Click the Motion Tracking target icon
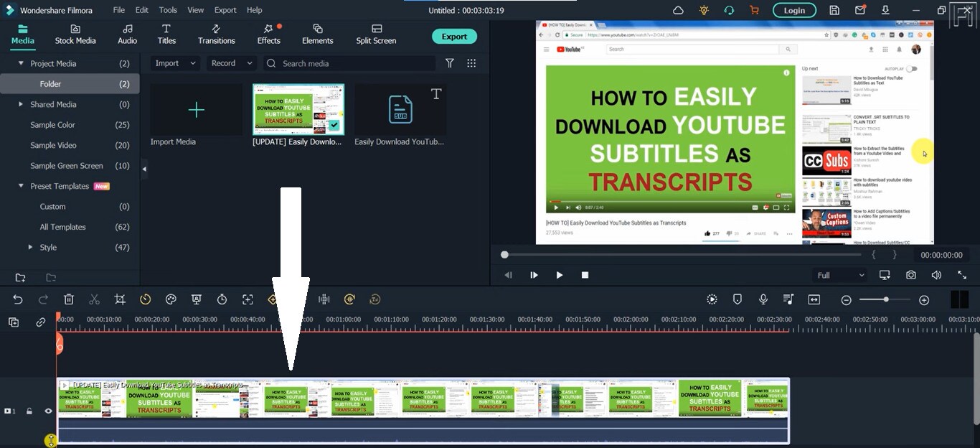The height and width of the screenshot is (448, 980). (x=248, y=299)
